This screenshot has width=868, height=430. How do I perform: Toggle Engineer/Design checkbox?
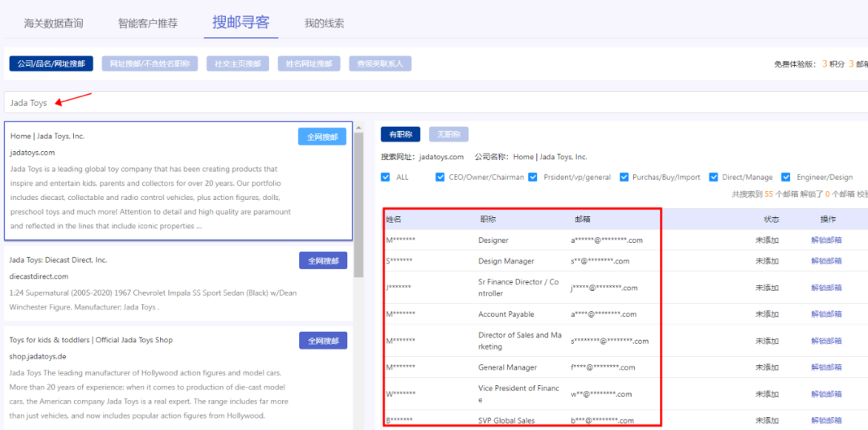tap(785, 177)
